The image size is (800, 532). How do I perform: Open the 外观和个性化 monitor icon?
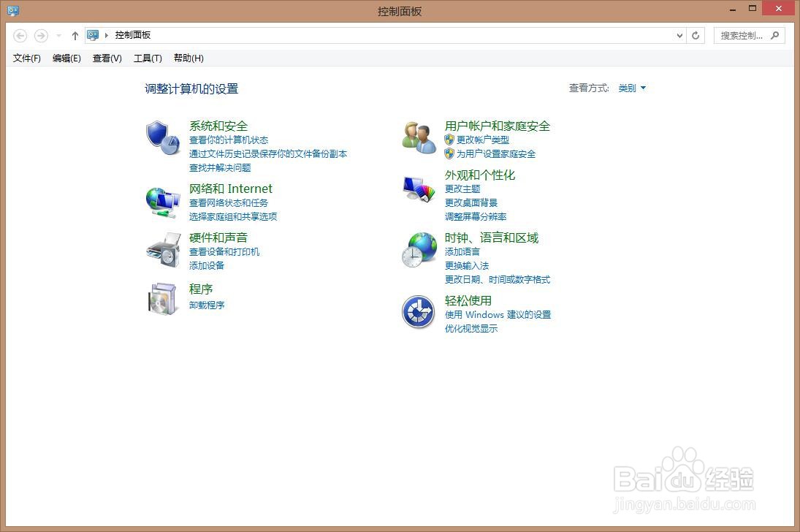coord(419,189)
